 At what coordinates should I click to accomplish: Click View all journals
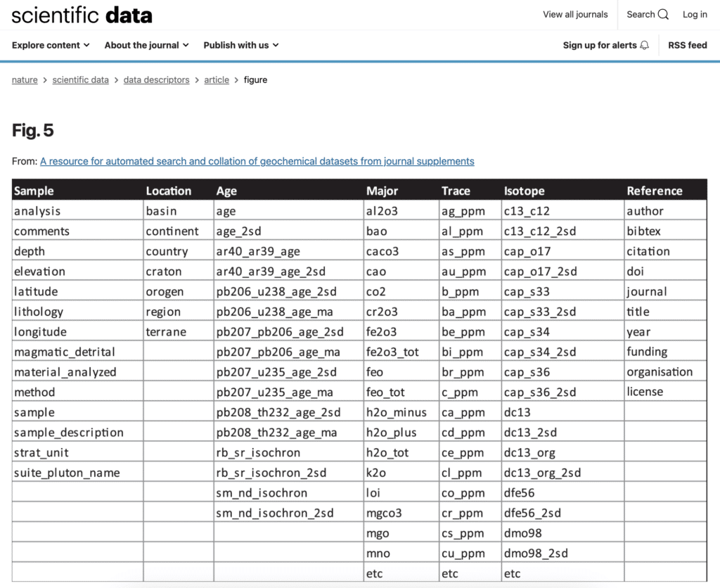pos(575,14)
